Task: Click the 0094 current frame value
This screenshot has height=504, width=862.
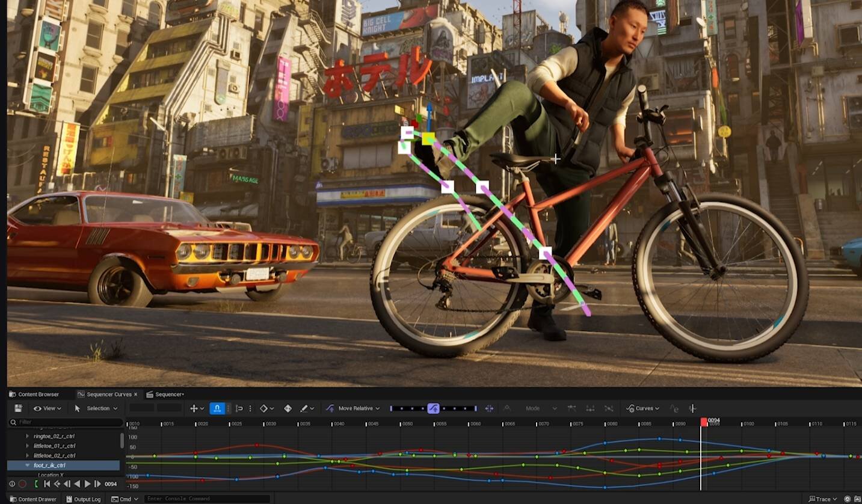Action: click(111, 484)
